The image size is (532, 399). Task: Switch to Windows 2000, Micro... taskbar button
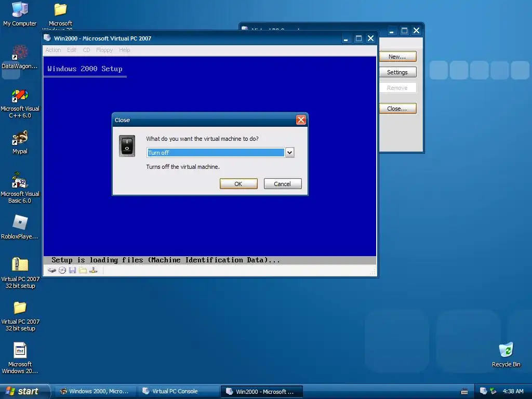[95, 391]
